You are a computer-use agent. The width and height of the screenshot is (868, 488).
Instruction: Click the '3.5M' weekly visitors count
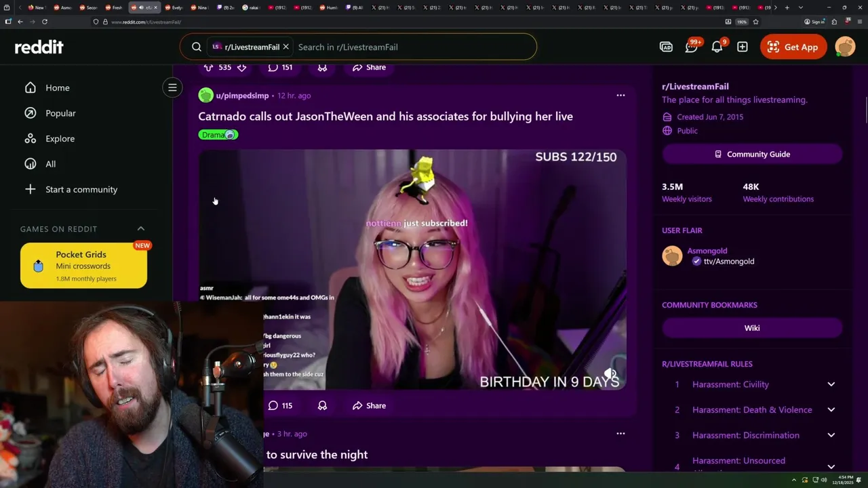click(672, 186)
